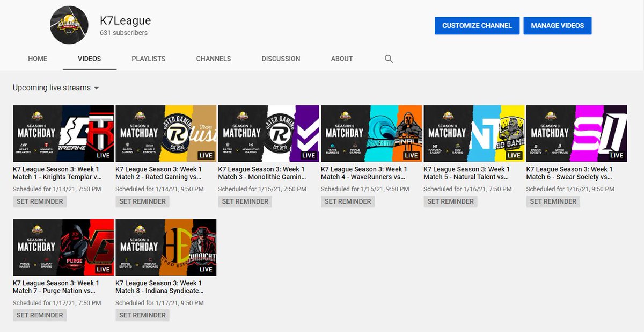Open the channel search magnifier icon

tap(389, 59)
